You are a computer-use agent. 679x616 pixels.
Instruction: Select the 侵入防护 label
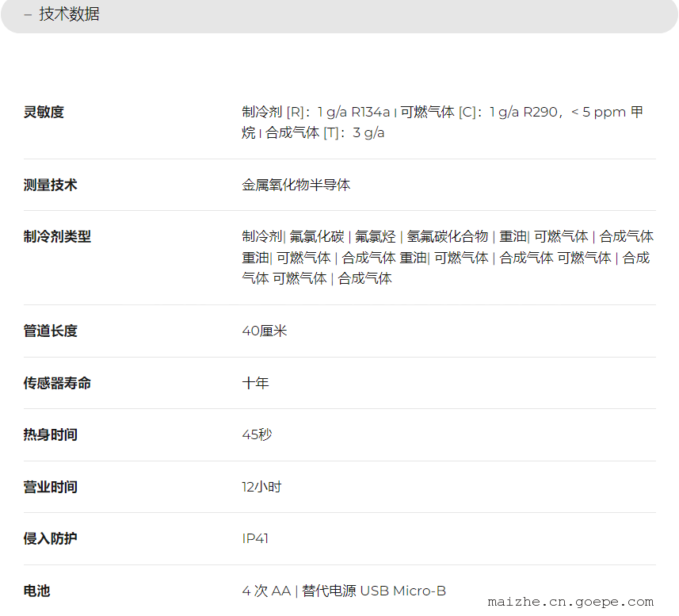pyautogui.click(x=50, y=539)
